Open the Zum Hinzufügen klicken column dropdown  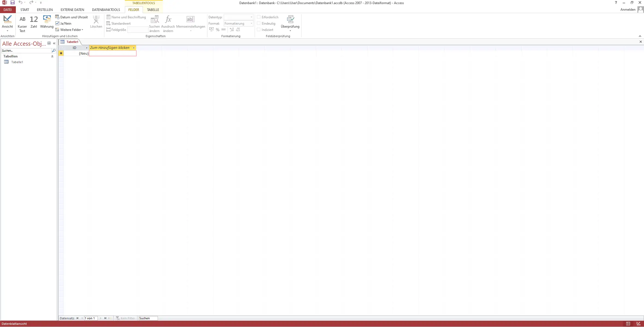pyautogui.click(x=134, y=48)
